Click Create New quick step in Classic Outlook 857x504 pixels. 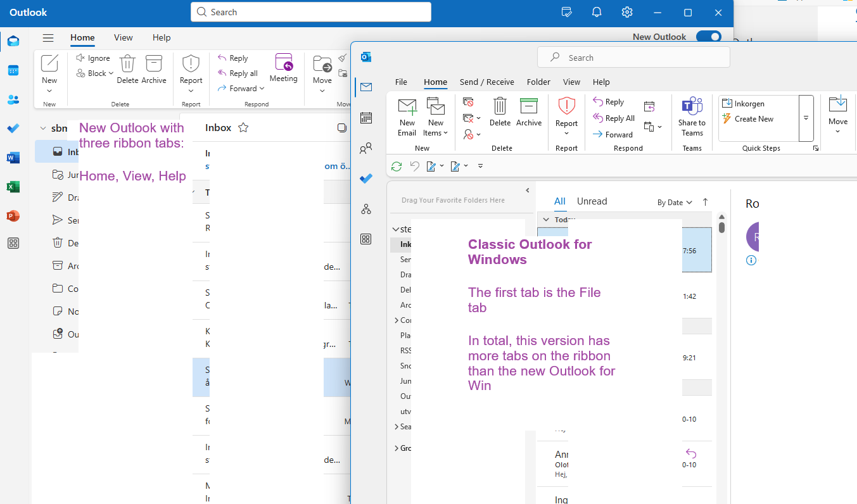748,119
